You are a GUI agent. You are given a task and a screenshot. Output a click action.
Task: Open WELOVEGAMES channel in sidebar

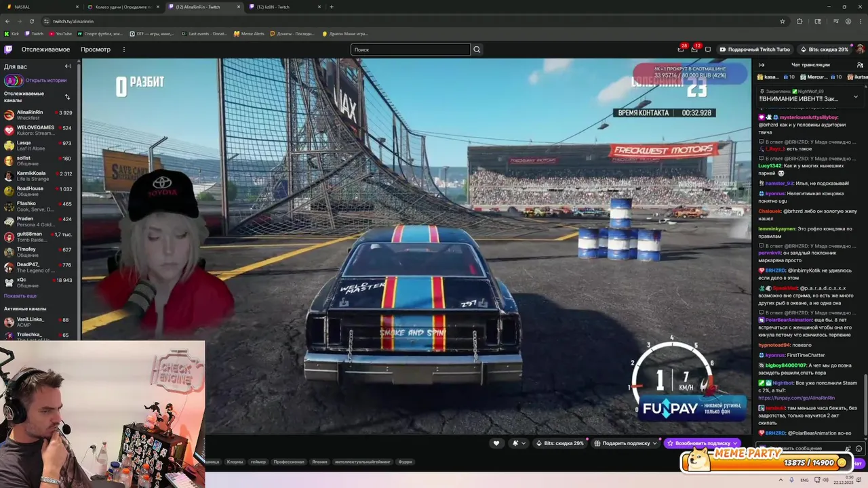(x=38, y=130)
